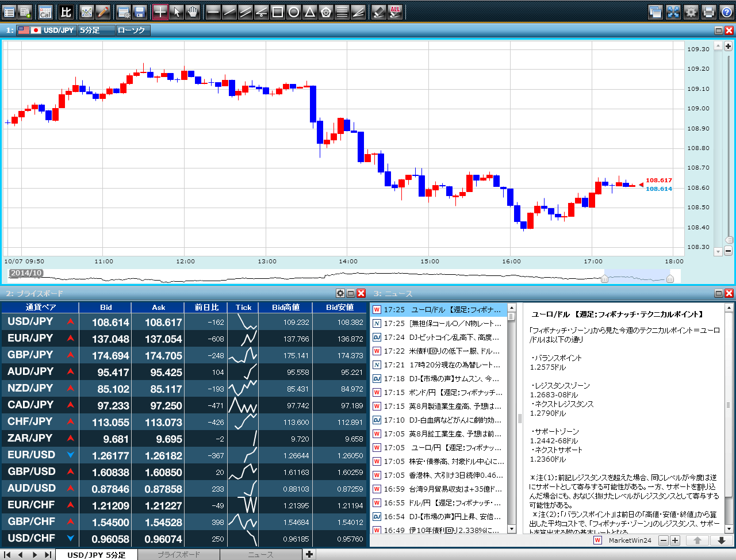Click the comparison chart icon
The height and width of the screenshot is (560, 736).
(66, 11)
